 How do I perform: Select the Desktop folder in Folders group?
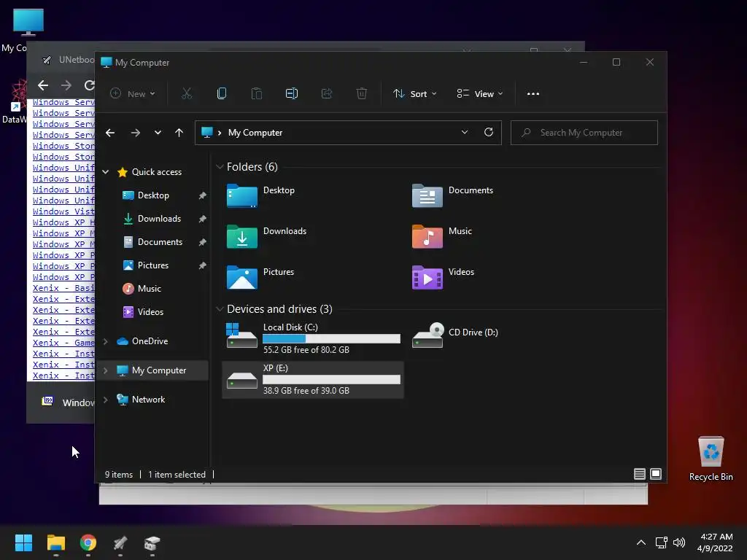[x=260, y=195]
